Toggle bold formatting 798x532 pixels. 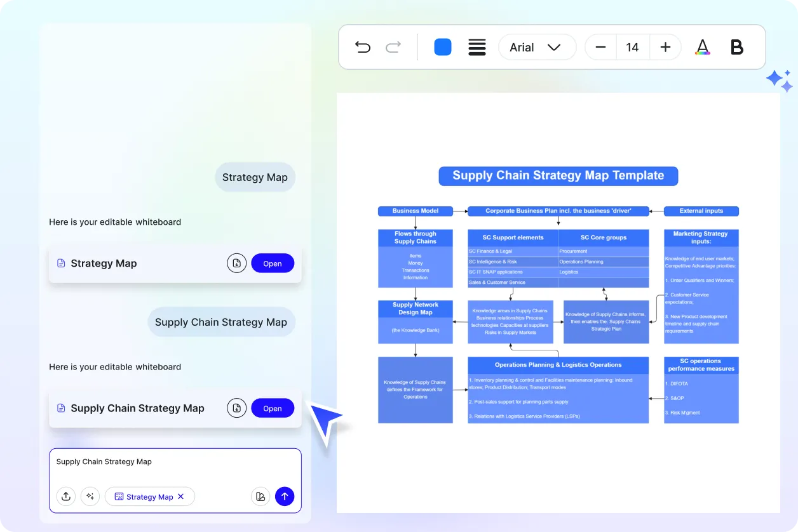click(x=737, y=47)
